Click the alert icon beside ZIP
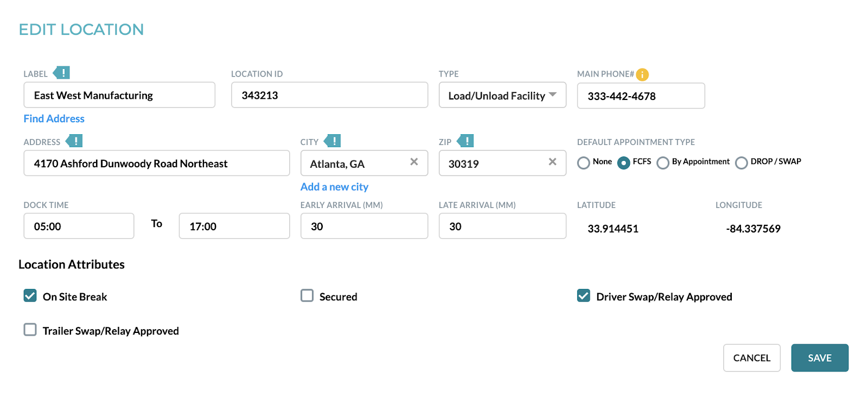This screenshot has width=868, height=409. point(465,141)
